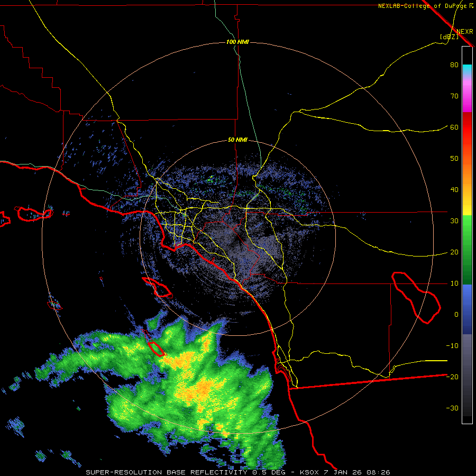Screen dimensions: 476x476
Task: Click the 100 NMI range ring label
Action: [237, 42]
